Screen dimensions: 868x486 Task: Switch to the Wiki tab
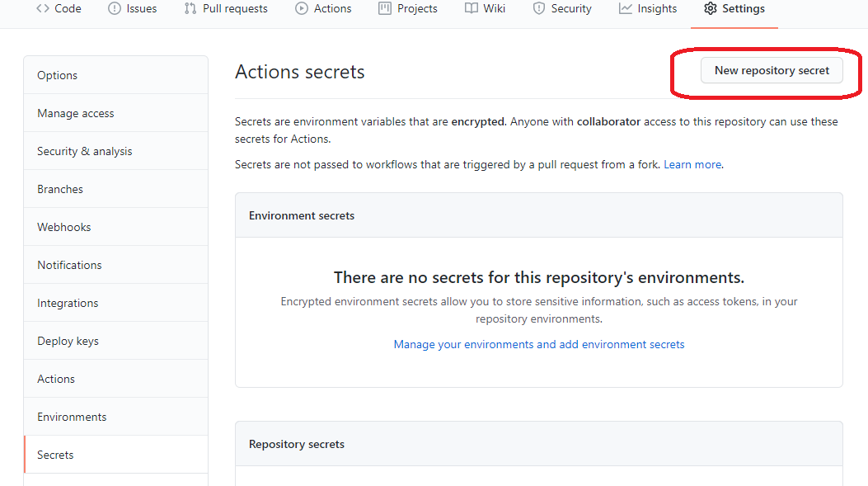[x=494, y=8]
